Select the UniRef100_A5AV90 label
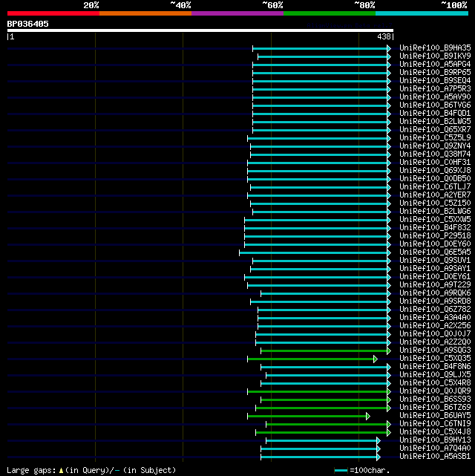This screenshot has width=475, height=476. (x=435, y=97)
